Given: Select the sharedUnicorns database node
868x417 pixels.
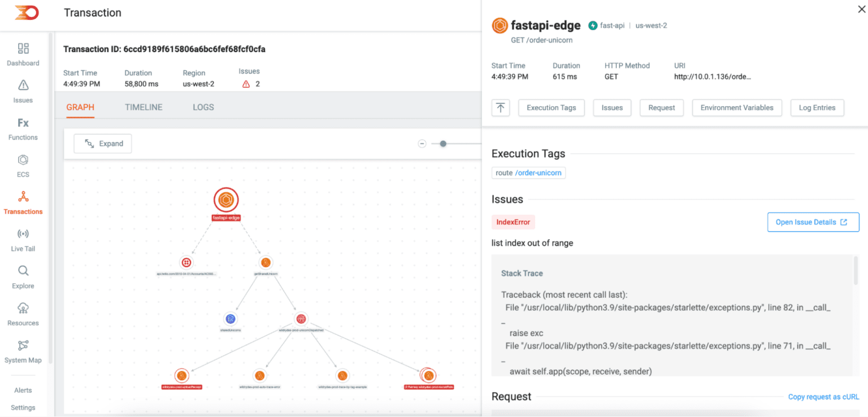Looking at the screenshot, I should click(x=230, y=318).
